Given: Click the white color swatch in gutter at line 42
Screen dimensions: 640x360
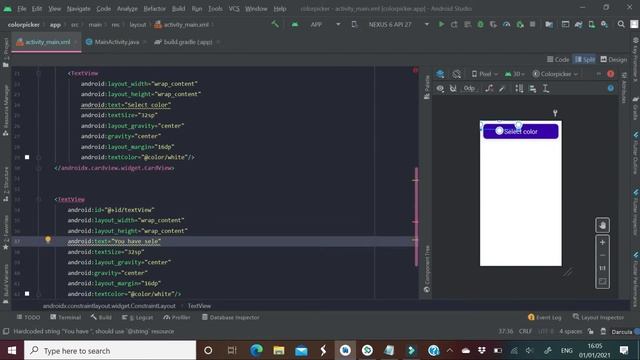Looking at the screenshot, I should click(x=27, y=294).
